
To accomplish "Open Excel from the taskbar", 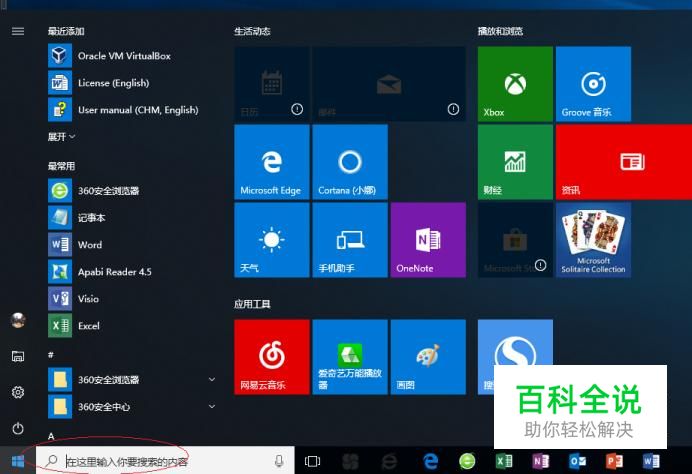I will click(x=504, y=462).
